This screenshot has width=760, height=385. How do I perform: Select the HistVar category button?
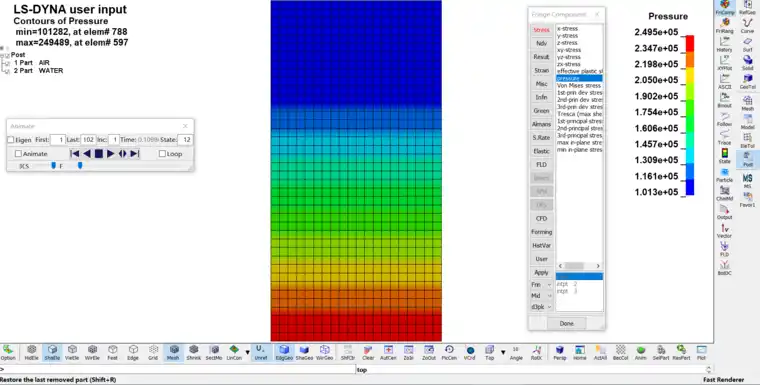[x=541, y=245]
